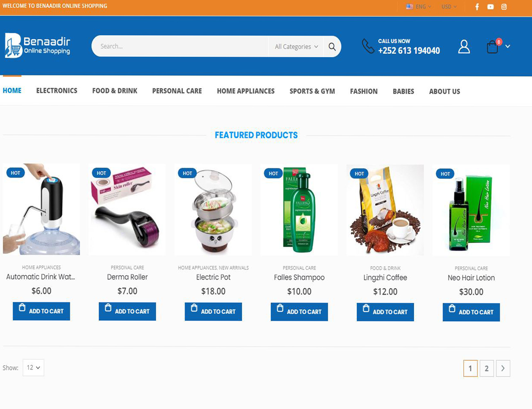Open the About Us page
Screen dimensions: 532x409
click(444, 91)
